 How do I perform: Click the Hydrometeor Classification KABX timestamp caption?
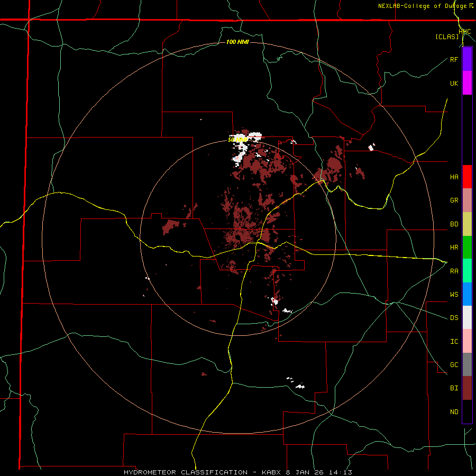pos(238,472)
